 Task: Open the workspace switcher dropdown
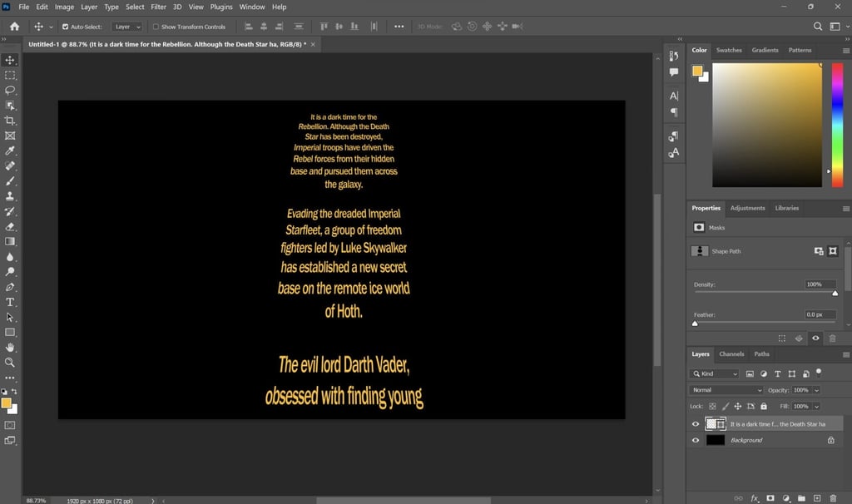[x=837, y=26]
